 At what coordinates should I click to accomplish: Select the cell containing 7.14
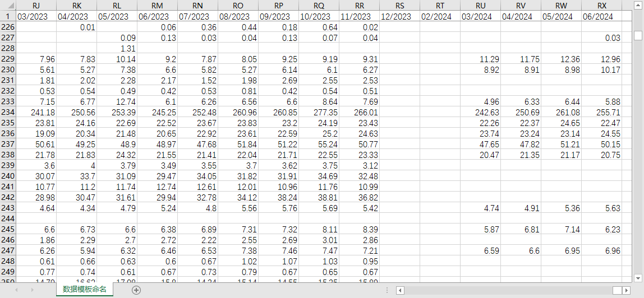click(x=561, y=230)
